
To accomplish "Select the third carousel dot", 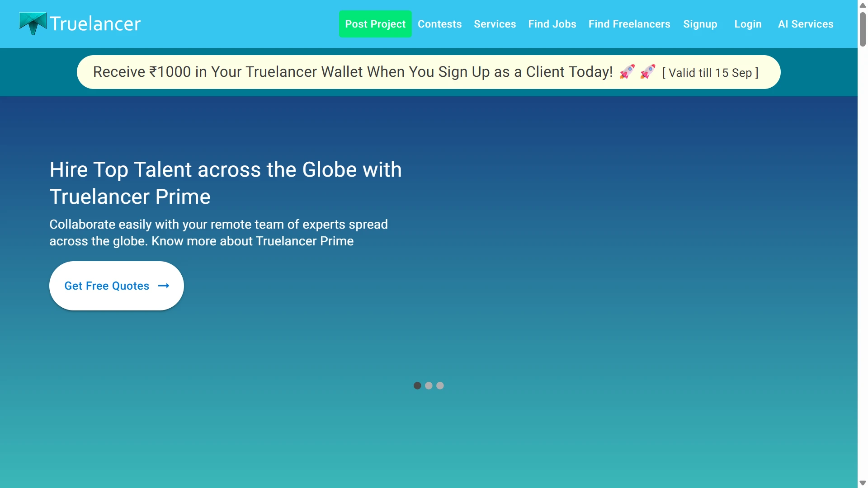I will (440, 385).
